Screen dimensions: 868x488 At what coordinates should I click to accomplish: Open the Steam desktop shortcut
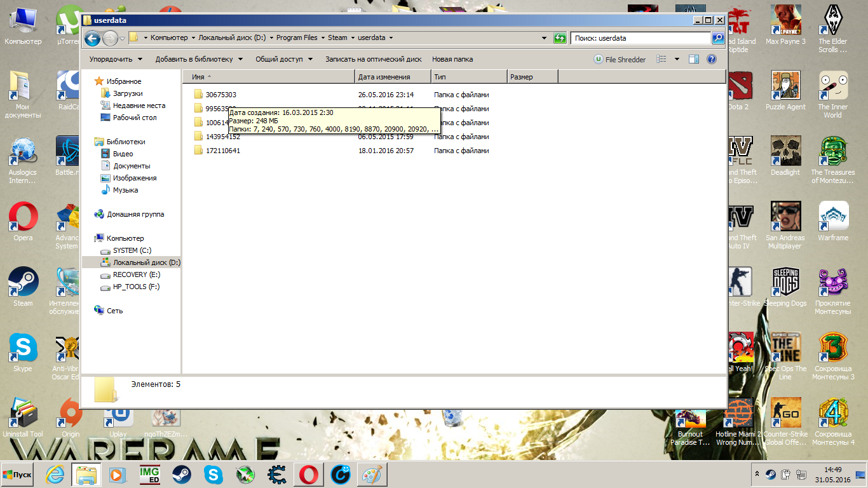23,287
